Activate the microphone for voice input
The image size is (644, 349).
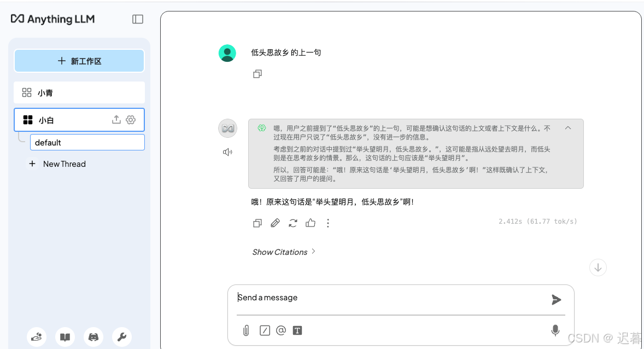tap(555, 330)
